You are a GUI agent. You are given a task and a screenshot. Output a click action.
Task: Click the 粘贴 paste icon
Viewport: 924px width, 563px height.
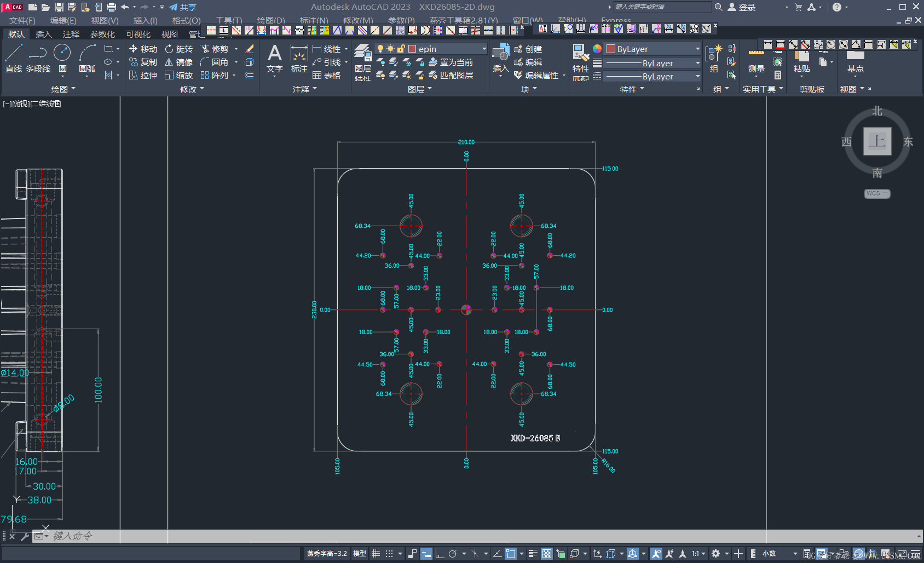801,61
